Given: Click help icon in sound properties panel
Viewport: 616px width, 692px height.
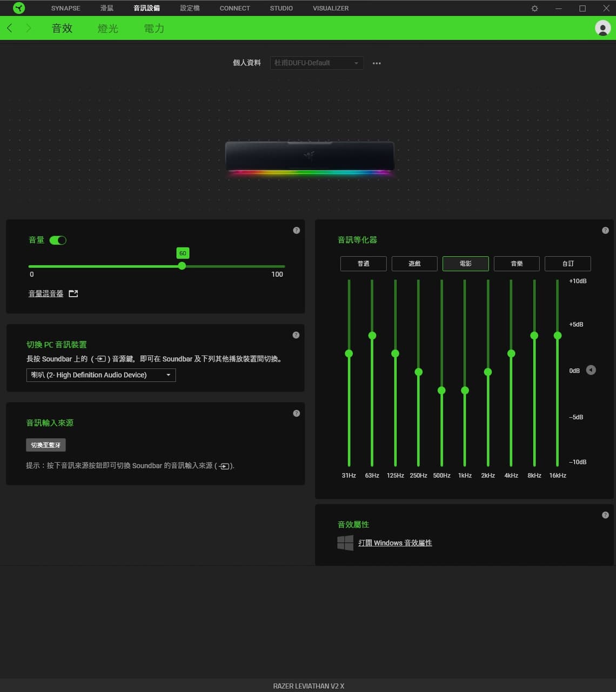Looking at the screenshot, I should [605, 515].
